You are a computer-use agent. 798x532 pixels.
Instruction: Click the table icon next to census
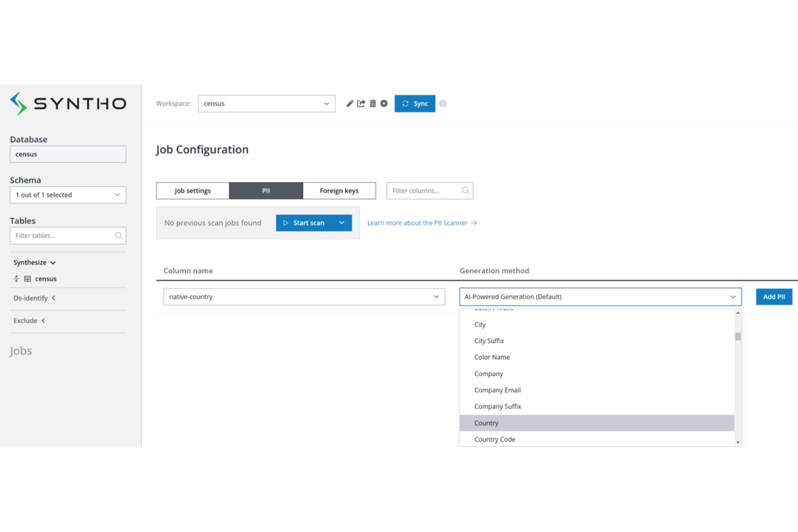(x=27, y=279)
